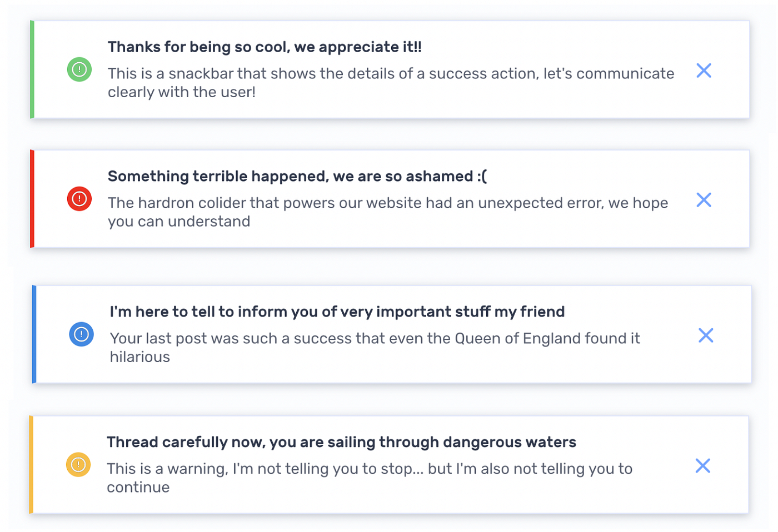Click the red error exclamation icon

(79, 199)
